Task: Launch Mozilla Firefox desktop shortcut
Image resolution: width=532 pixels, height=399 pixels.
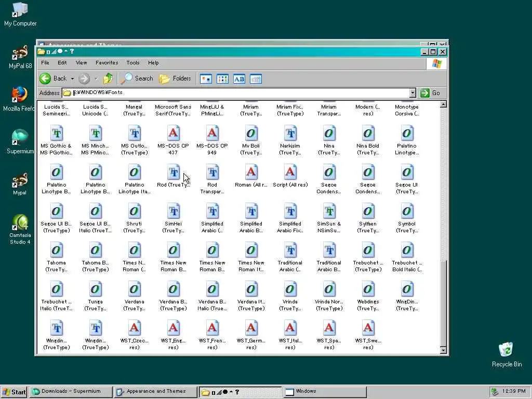Action: (19, 99)
